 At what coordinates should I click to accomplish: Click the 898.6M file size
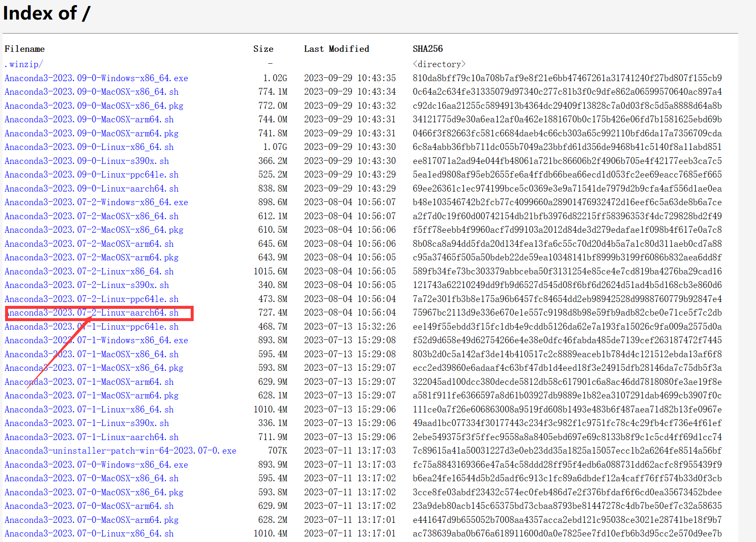(273, 202)
